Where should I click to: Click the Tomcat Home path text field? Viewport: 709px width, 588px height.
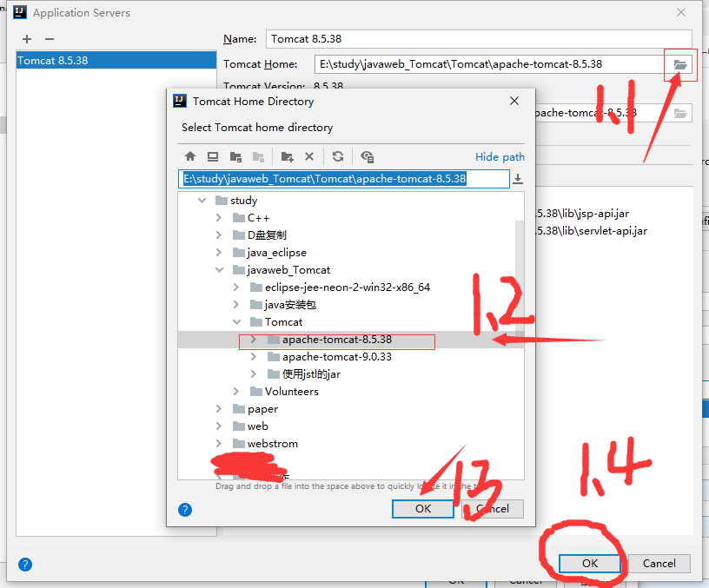[x=491, y=64]
